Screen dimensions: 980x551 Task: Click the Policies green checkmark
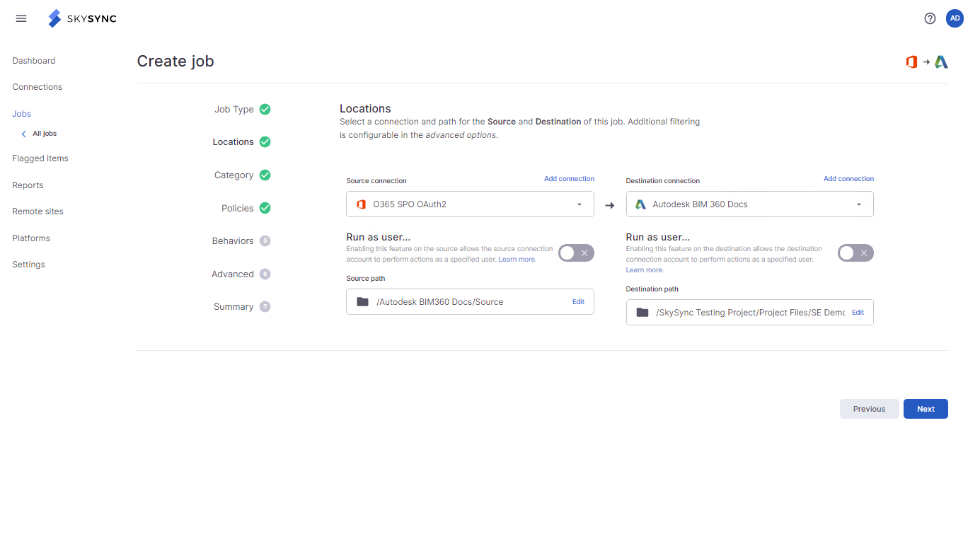(x=265, y=208)
